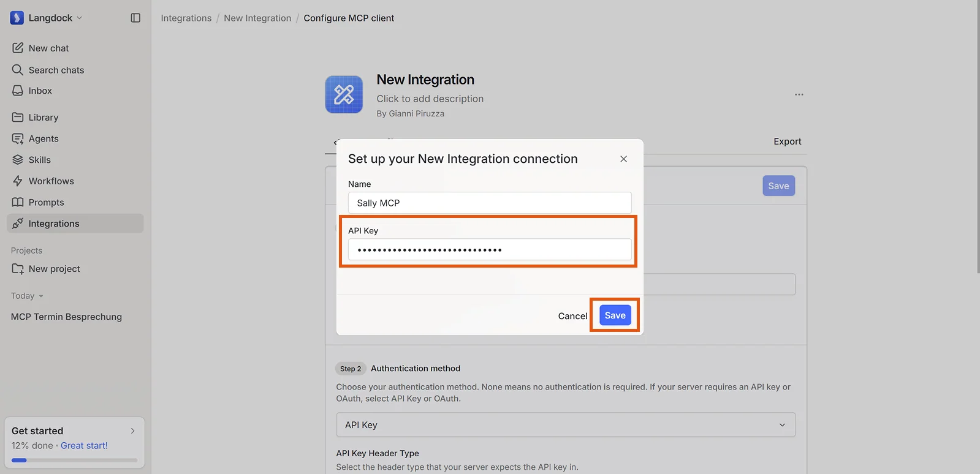980x474 pixels.
Task: Open the three-dots more options menu
Action: pyautogui.click(x=799, y=94)
